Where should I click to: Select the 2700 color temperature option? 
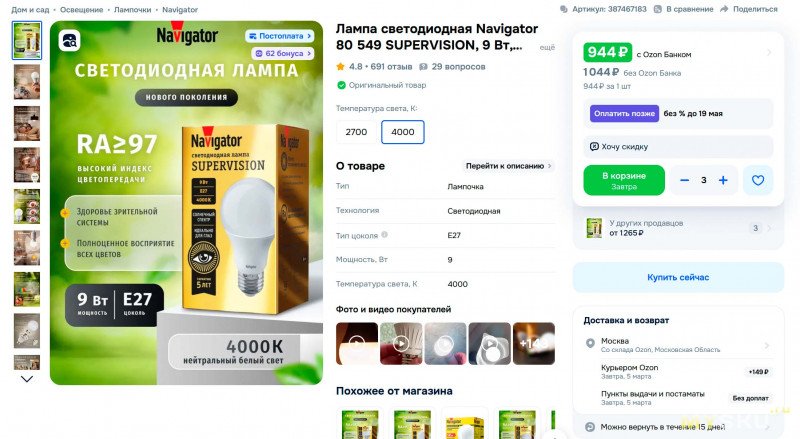[356, 132]
